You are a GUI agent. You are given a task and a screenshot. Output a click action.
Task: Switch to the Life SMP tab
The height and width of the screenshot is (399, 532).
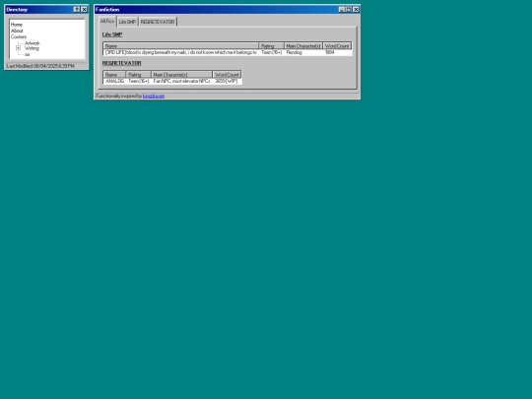point(127,22)
